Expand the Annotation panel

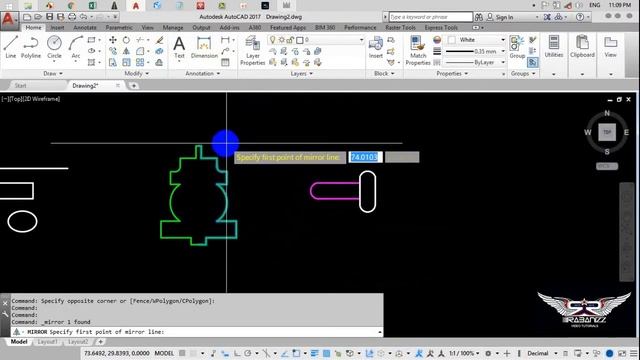(x=203, y=73)
